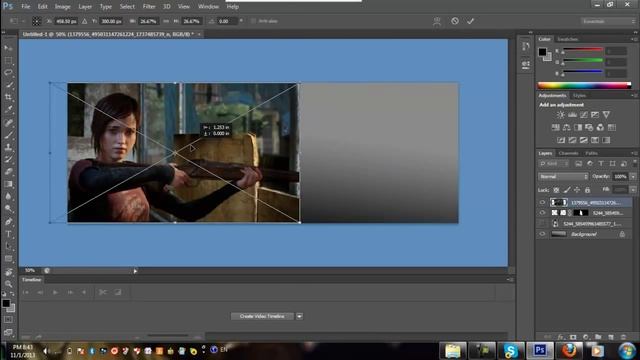Open the File menu
The width and height of the screenshot is (640, 360).
[x=25, y=7]
